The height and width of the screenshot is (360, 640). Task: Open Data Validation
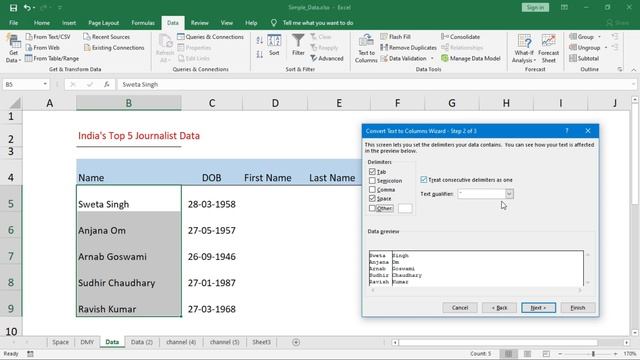pyautogui.click(x=404, y=58)
